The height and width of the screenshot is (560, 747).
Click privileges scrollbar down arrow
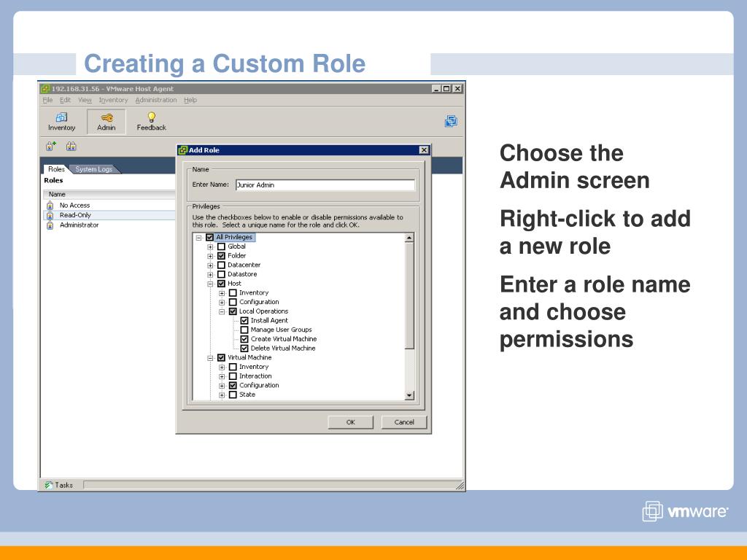point(409,395)
